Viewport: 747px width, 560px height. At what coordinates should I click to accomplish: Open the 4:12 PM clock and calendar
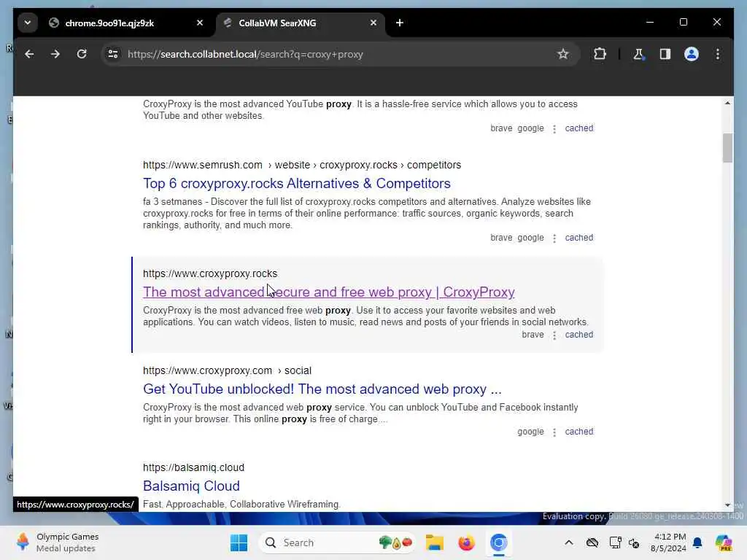(668, 542)
